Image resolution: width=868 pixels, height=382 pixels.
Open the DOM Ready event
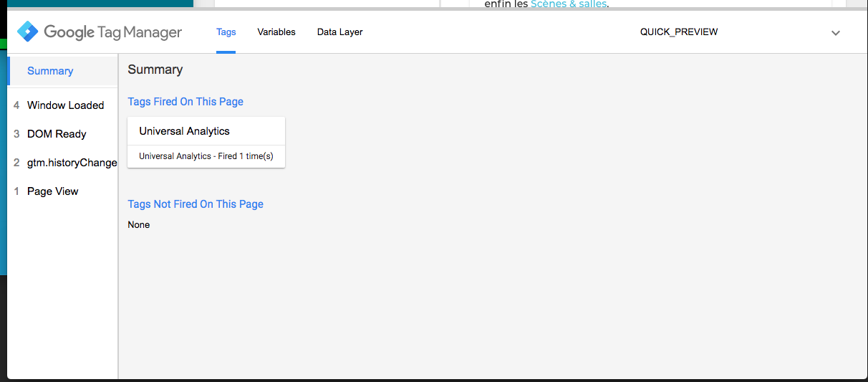(x=57, y=134)
